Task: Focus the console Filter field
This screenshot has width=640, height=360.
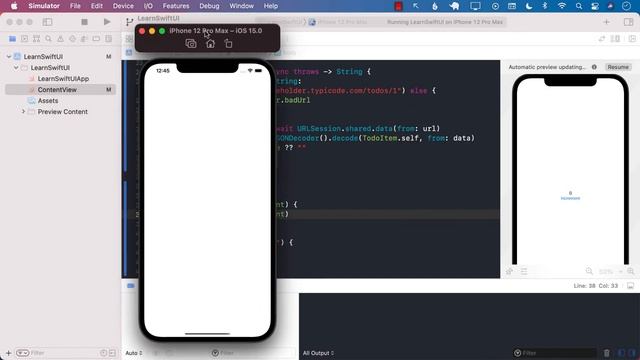Action: 555,353
